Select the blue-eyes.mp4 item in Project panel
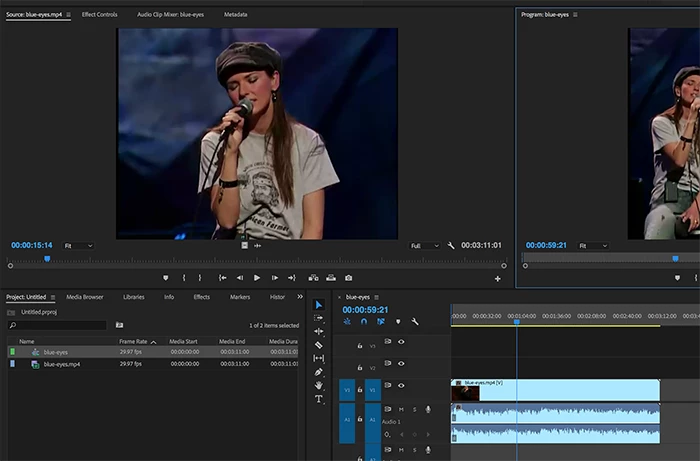700x461 pixels. 61,364
